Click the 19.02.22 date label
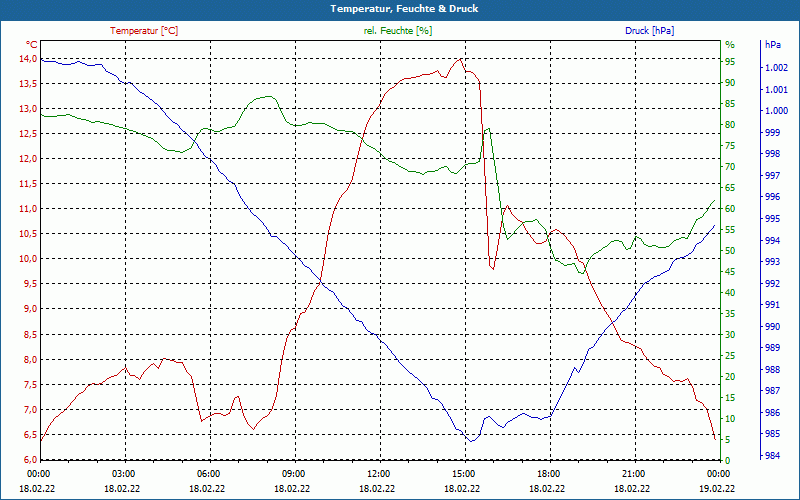 (718, 489)
